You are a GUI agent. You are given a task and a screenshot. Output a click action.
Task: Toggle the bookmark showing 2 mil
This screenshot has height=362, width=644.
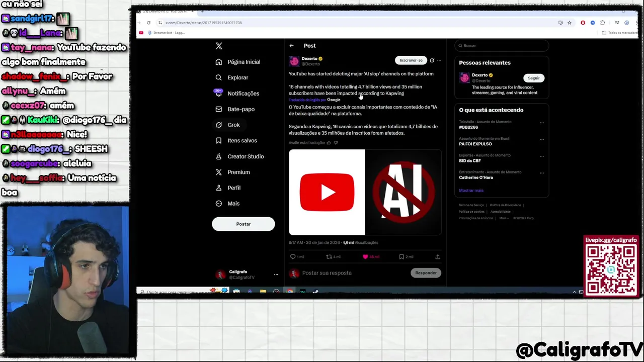pyautogui.click(x=401, y=256)
